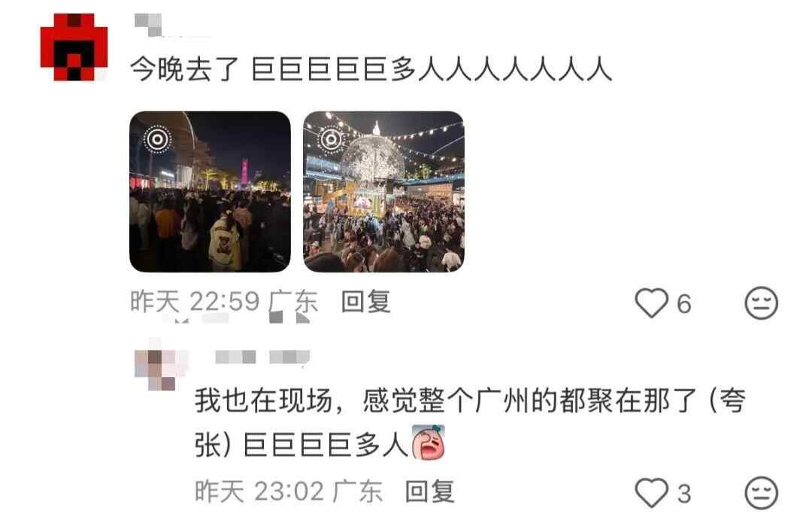Open the reply author's blurred username
812x526 pixels.
click(262, 357)
